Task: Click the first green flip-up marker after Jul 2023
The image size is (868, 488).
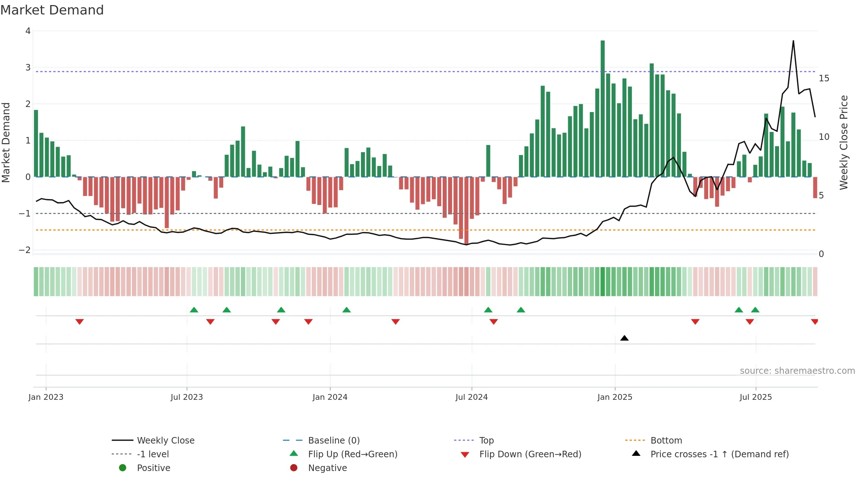Action: 194,310
